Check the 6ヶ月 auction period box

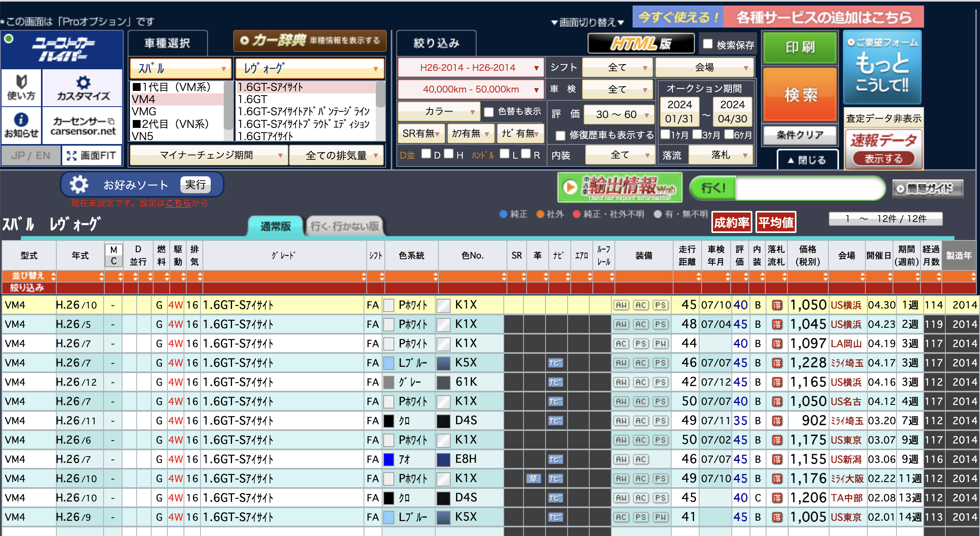(729, 135)
